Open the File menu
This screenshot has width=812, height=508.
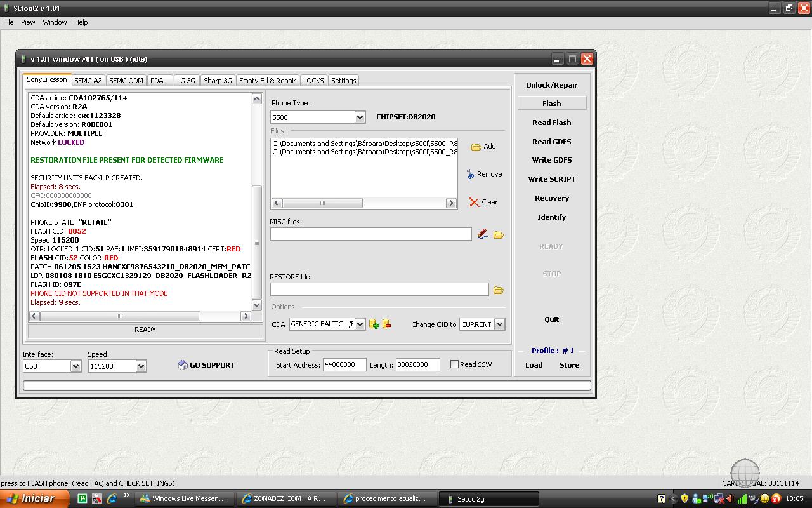[8, 22]
